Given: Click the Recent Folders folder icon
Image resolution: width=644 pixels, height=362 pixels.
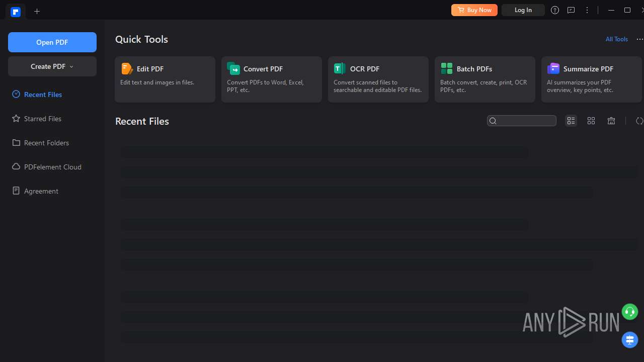Looking at the screenshot, I should pyautogui.click(x=16, y=142).
